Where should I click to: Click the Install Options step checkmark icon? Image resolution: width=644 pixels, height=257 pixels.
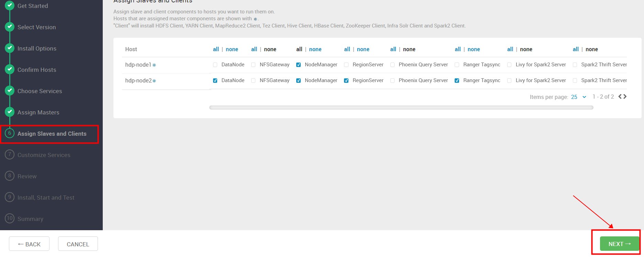(10, 48)
